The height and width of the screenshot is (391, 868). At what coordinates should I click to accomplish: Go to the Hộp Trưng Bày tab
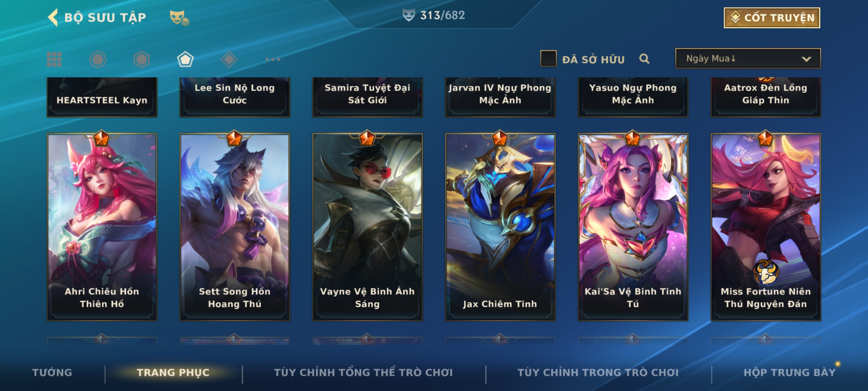(790, 373)
